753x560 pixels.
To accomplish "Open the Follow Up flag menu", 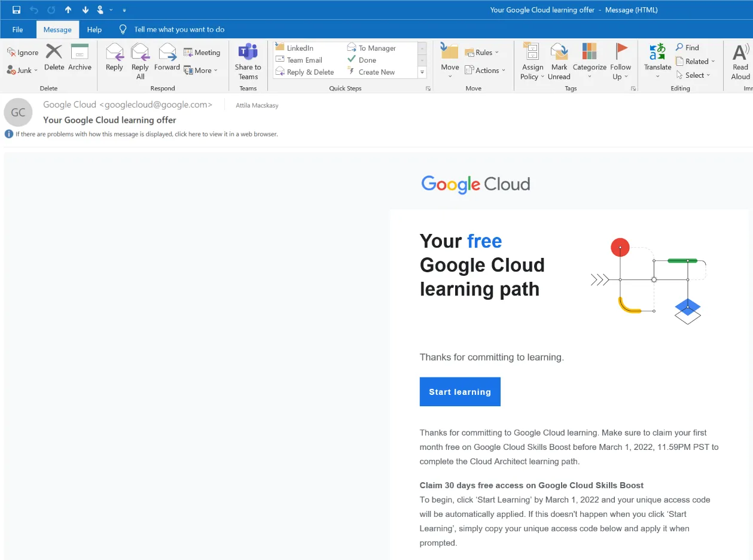I will [621, 61].
